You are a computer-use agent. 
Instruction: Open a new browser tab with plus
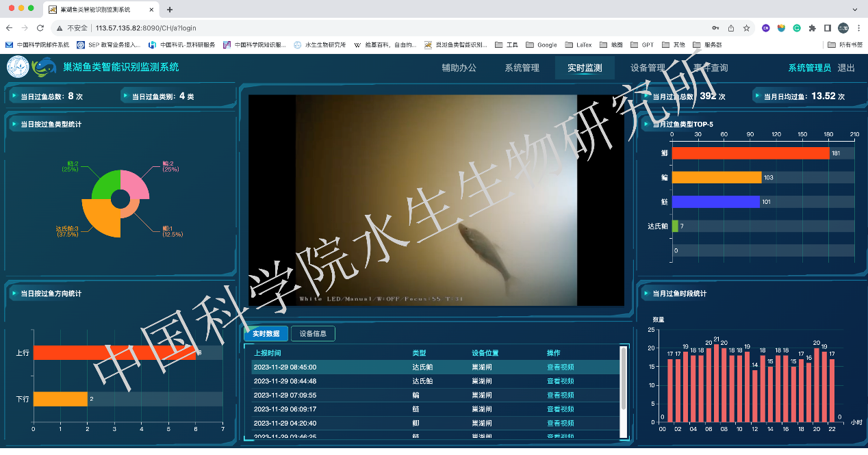coord(170,10)
